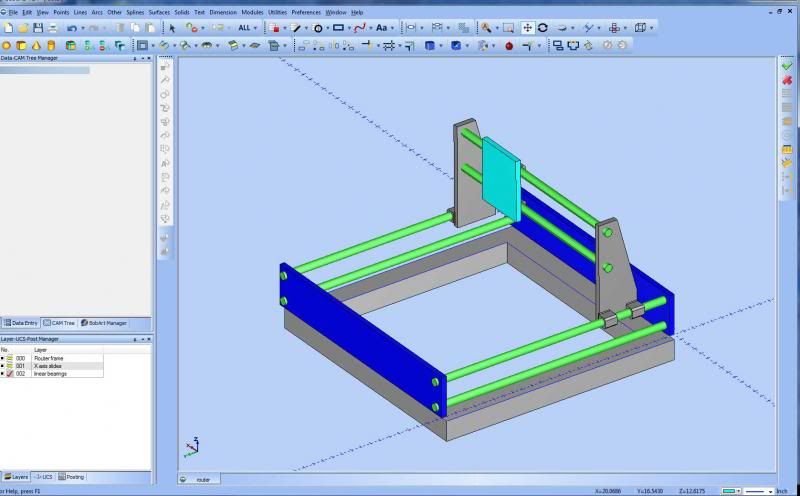The height and width of the screenshot is (496, 800).
Task: Open the Surfaces menu
Action: pos(159,12)
